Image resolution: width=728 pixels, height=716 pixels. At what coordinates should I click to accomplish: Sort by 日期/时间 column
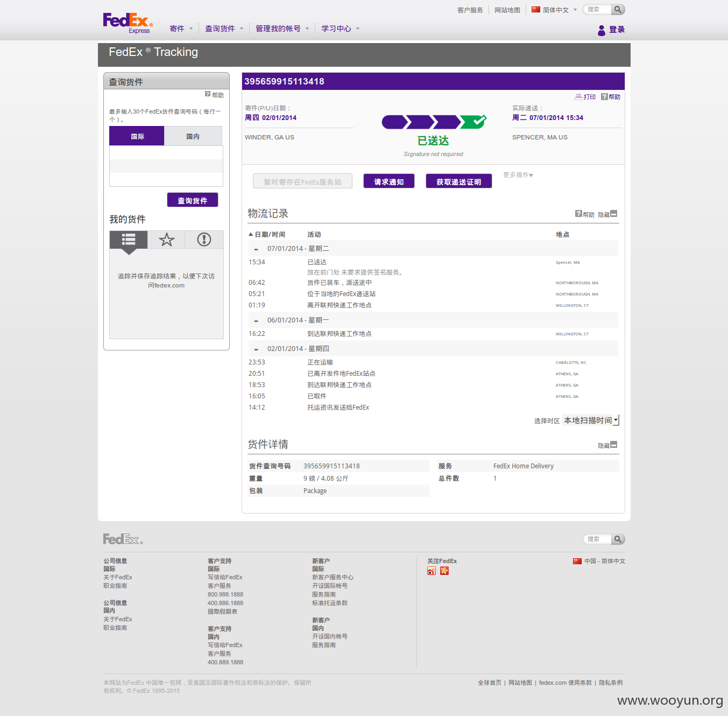click(267, 235)
